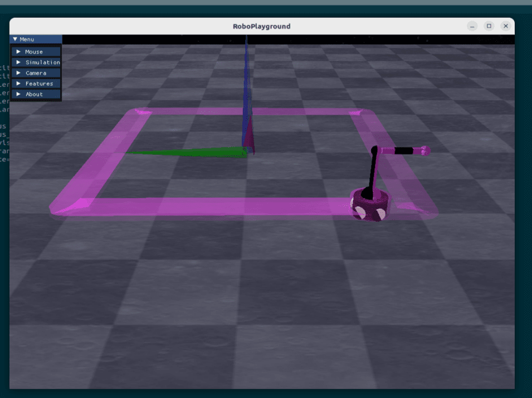Click the magenta end-effector tip of arm
Screen dimensions: 532x398
tap(424, 151)
